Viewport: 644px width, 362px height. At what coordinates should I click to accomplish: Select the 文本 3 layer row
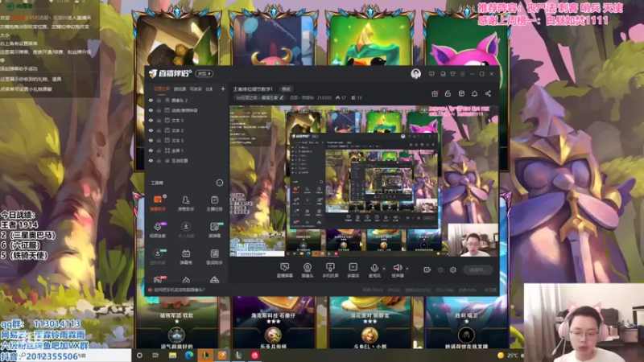tap(187, 140)
